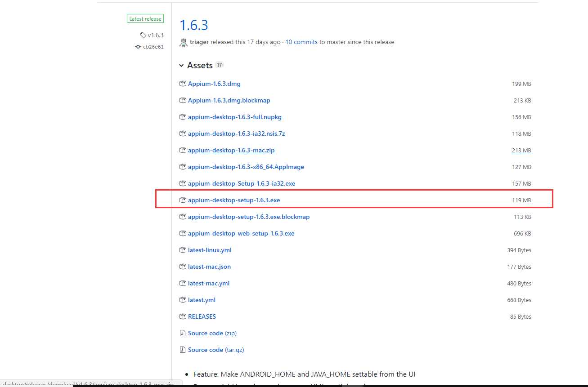This screenshot has height=387, width=588.
Task: Click the 668 Bytes size text
Action: (519, 300)
